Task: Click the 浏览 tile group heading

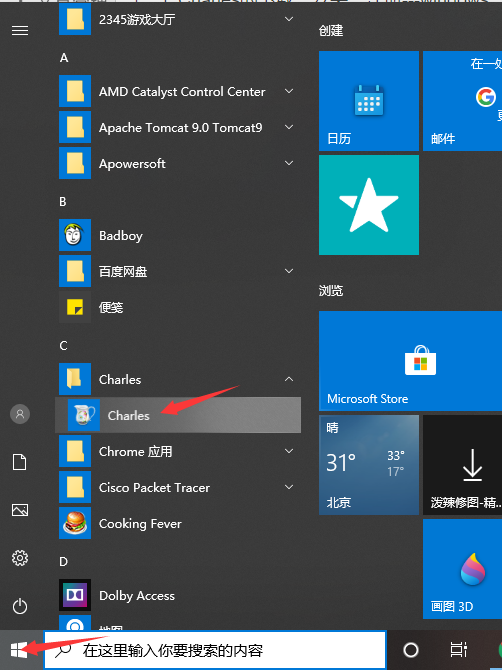Action: pos(331,291)
